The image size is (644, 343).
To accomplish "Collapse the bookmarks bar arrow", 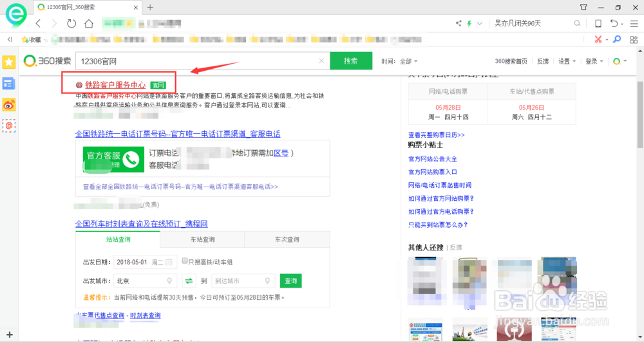I will tap(10, 39).
